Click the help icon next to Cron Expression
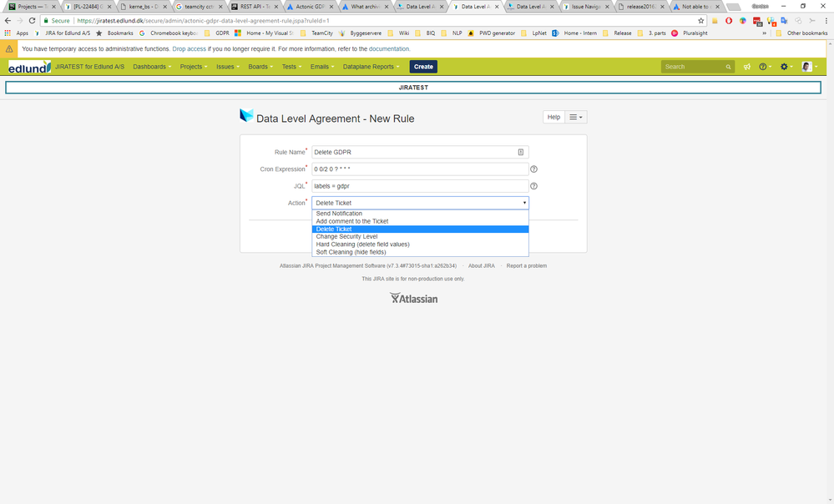Screen dimensions: 834x504 click(x=533, y=169)
